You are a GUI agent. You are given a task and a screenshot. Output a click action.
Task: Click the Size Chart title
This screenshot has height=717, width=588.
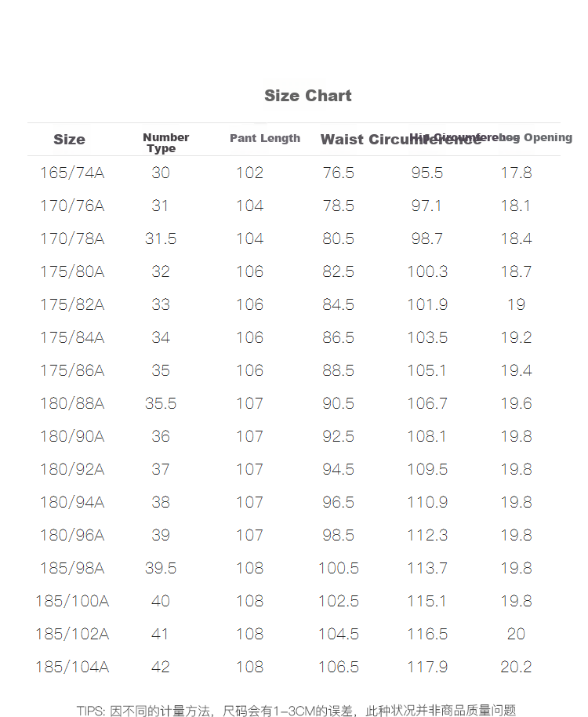pyautogui.click(x=307, y=96)
